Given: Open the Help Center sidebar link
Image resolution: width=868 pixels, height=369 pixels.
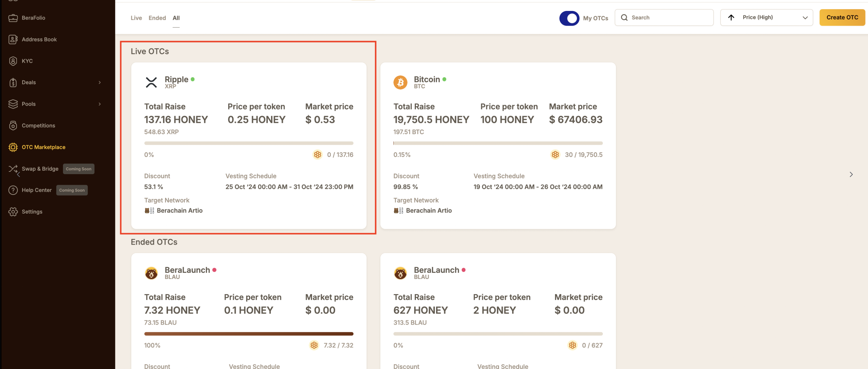Looking at the screenshot, I should (37, 190).
